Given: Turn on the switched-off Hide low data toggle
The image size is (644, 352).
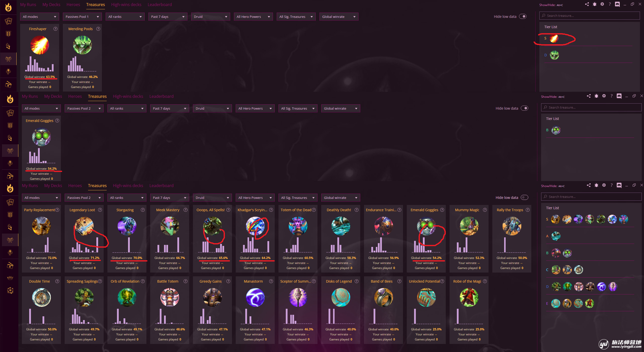Looking at the screenshot, I should pos(525,198).
